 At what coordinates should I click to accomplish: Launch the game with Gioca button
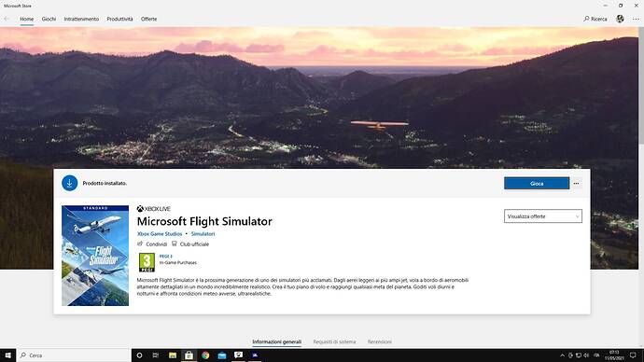(x=537, y=184)
